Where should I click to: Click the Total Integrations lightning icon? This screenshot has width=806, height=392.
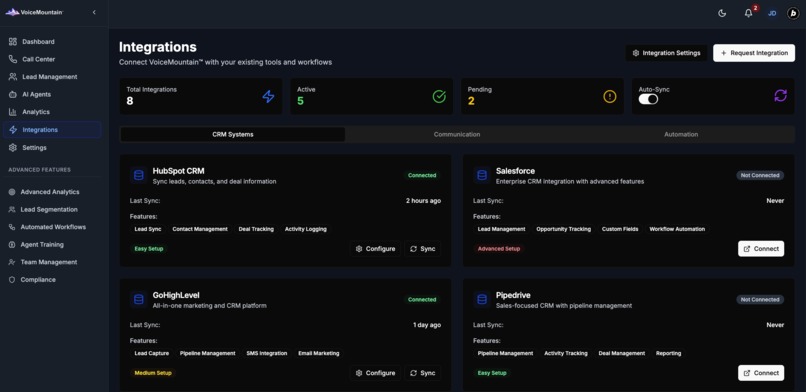268,96
